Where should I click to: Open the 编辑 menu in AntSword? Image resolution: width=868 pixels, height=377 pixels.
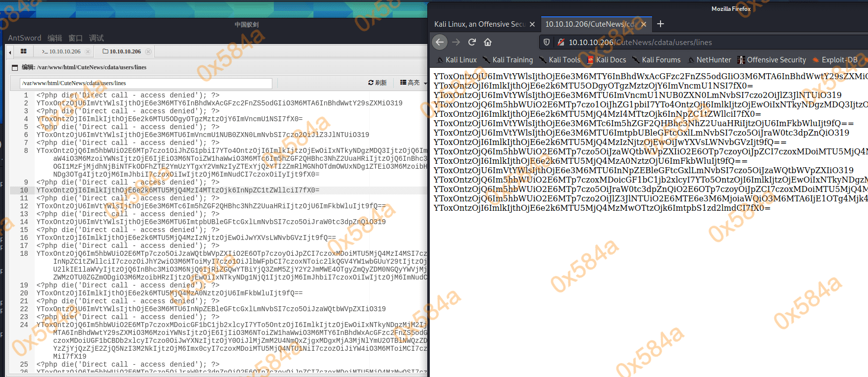click(54, 38)
